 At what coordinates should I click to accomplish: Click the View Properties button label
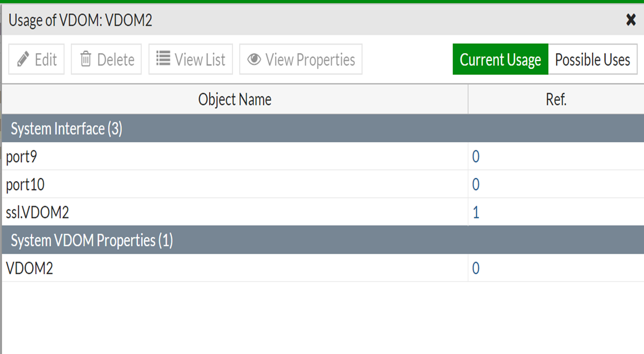(310, 59)
